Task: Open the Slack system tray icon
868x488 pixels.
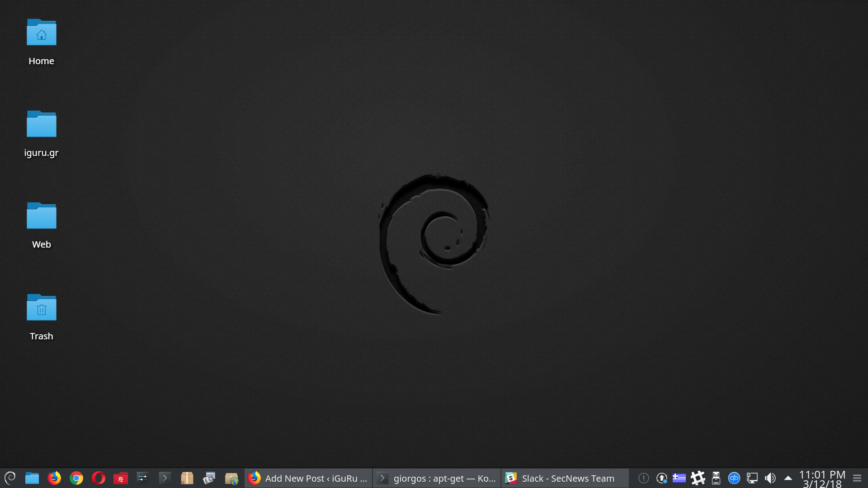Action: 698,478
